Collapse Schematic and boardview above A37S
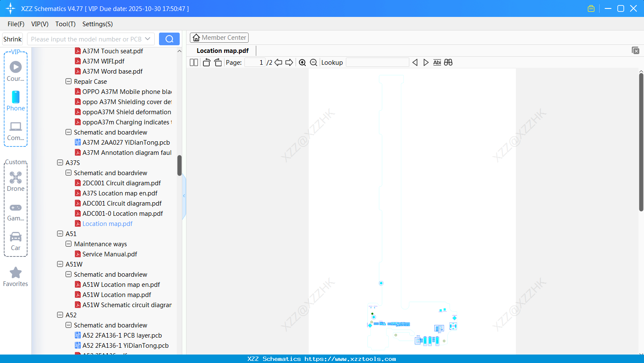 [69, 132]
